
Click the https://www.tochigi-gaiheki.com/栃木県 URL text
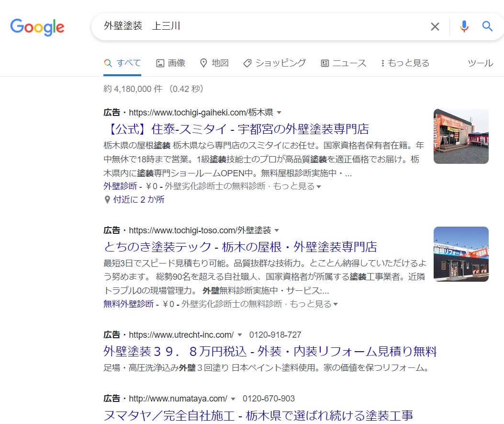tap(201, 113)
